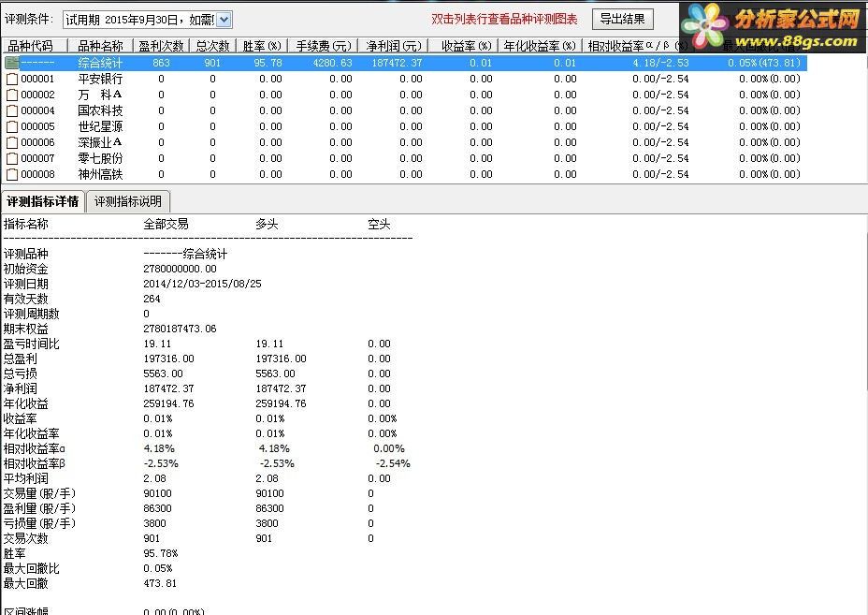Click fee value 4280.63 in summary row
Image resolution: width=868 pixels, height=615 pixels.
coord(332,63)
